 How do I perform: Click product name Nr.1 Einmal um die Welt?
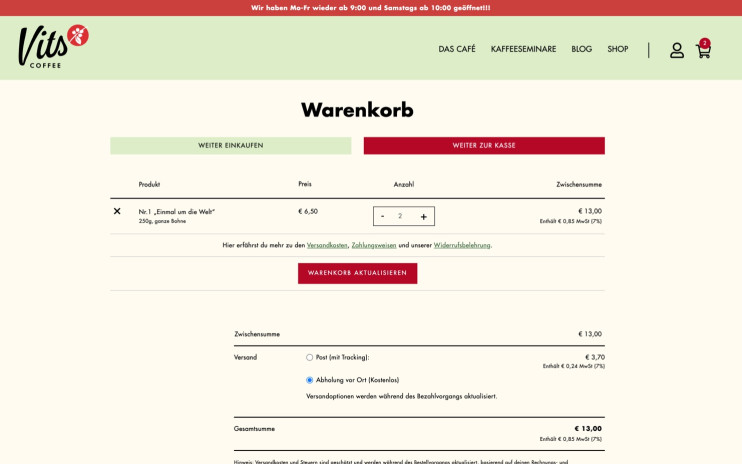pyautogui.click(x=177, y=211)
